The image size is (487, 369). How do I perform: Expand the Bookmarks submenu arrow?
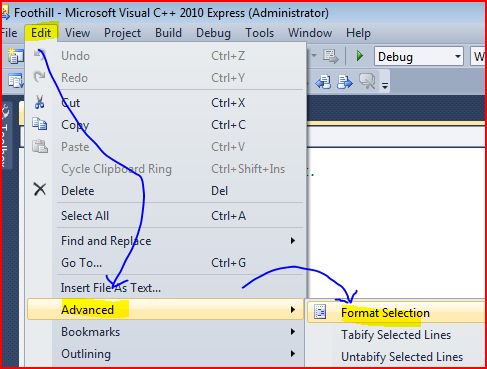point(293,332)
